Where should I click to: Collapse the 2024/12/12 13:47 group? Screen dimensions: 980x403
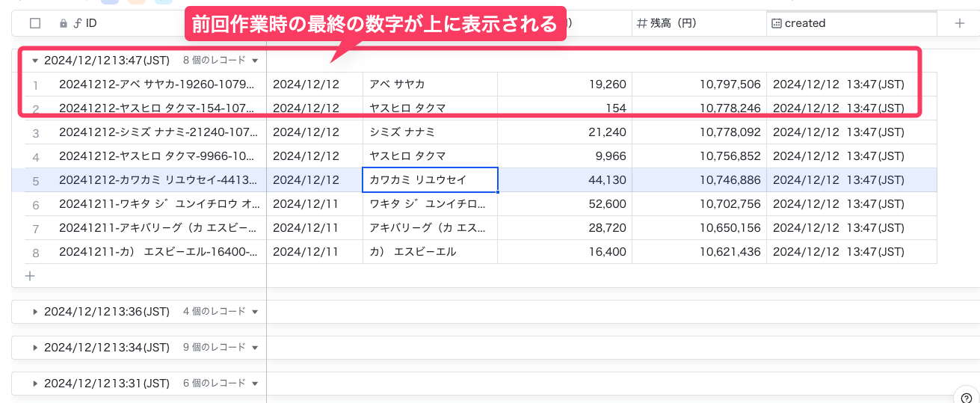click(35, 61)
